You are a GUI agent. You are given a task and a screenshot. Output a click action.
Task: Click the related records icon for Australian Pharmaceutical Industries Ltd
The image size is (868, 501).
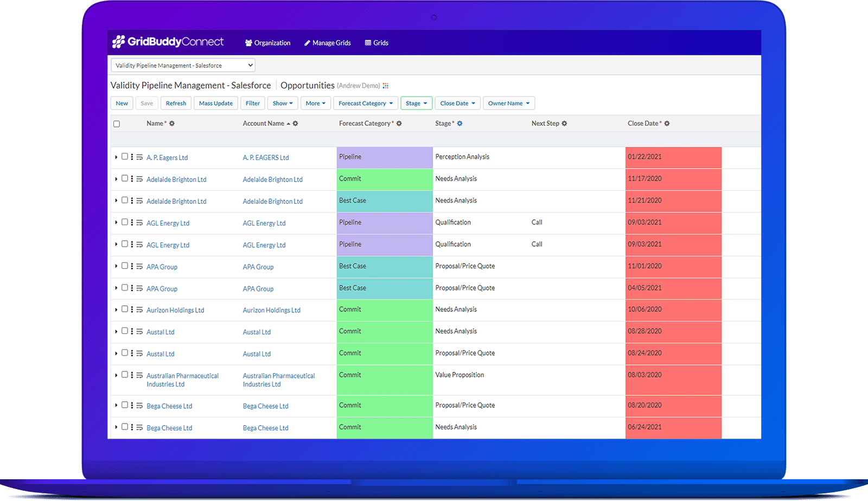[x=139, y=376]
